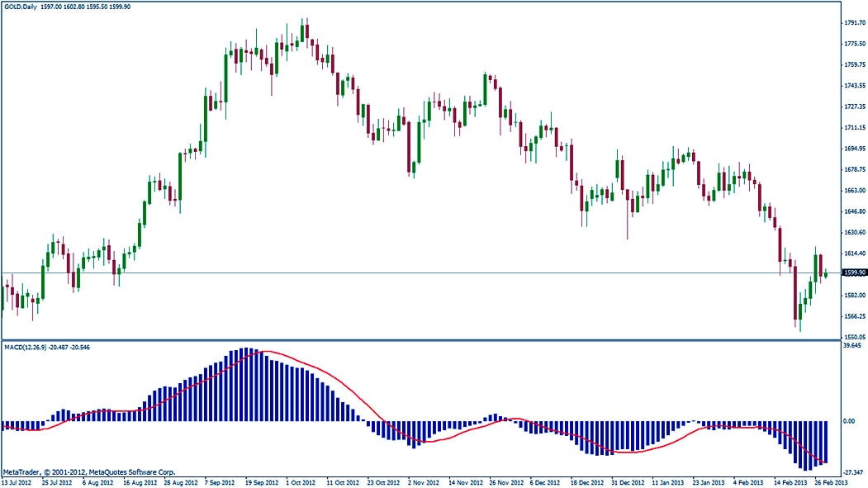
Task: Click the 1694.95 price level label
Action: (854, 149)
